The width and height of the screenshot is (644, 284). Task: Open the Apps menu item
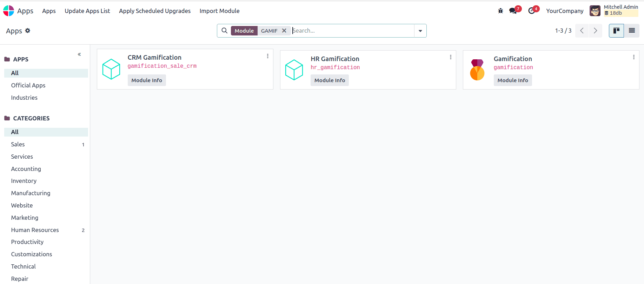[49, 11]
